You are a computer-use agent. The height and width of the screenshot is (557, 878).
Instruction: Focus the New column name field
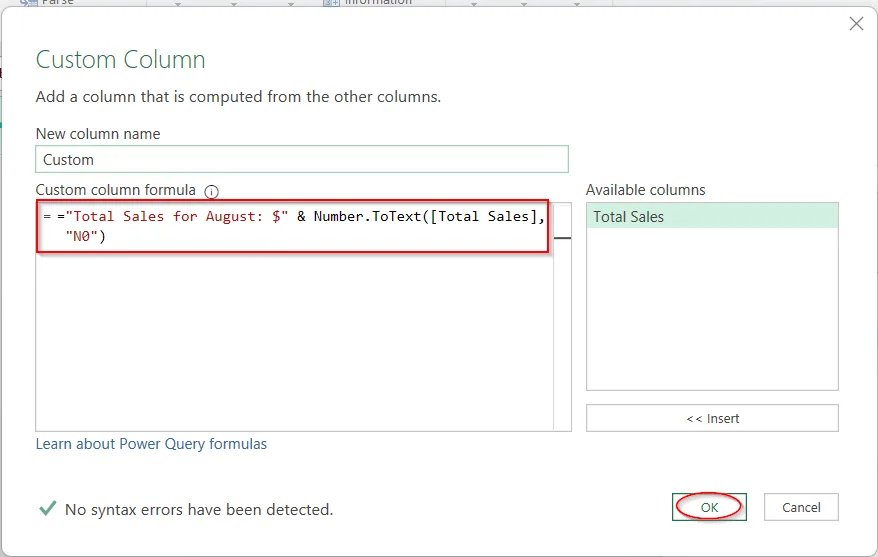[x=302, y=160]
